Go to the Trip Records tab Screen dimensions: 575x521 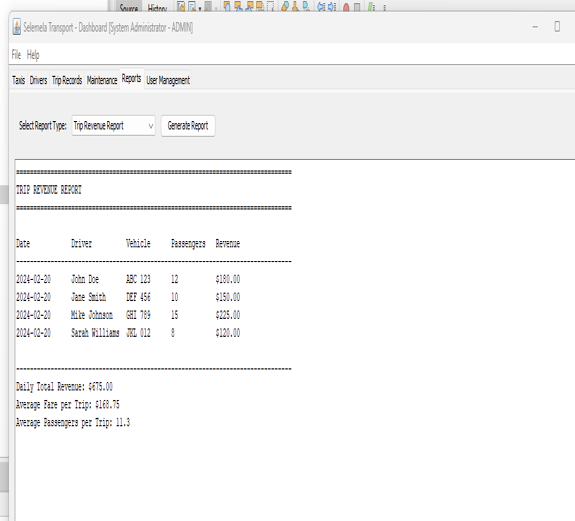[67, 80]
